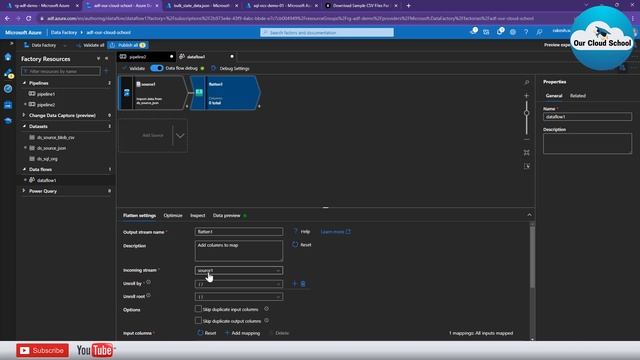This screenshot has height=360, width=640.
Task: Add new resource plus next to filter box
Action: point(106,71)
